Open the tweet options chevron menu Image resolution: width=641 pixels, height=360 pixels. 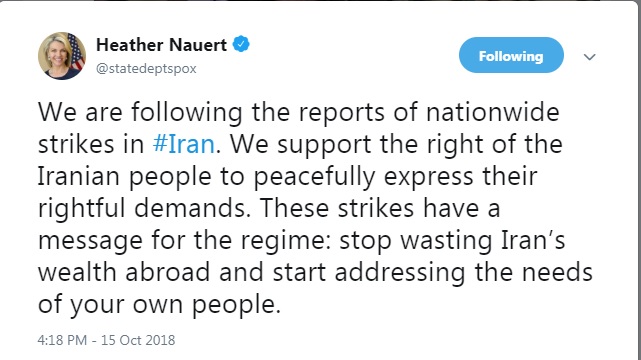(x=589, y=56)
